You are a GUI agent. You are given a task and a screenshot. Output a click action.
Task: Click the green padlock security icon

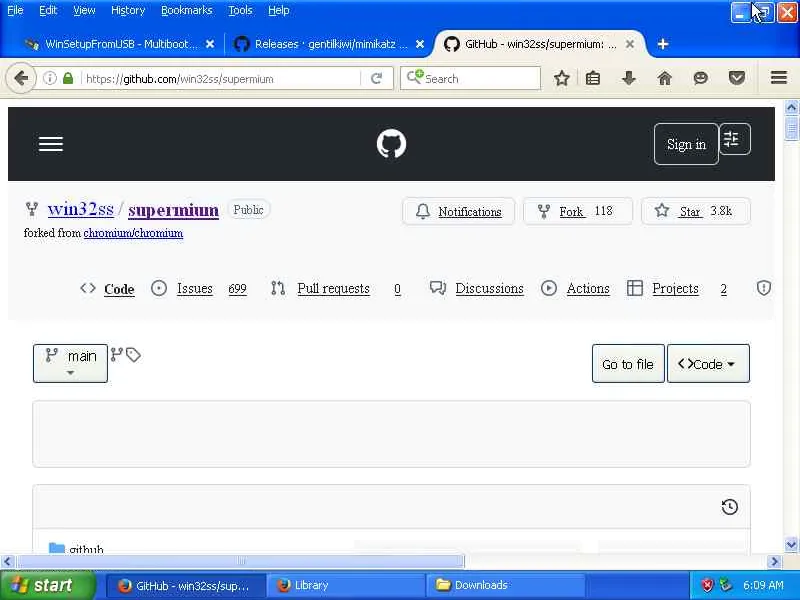pos(68,78)
